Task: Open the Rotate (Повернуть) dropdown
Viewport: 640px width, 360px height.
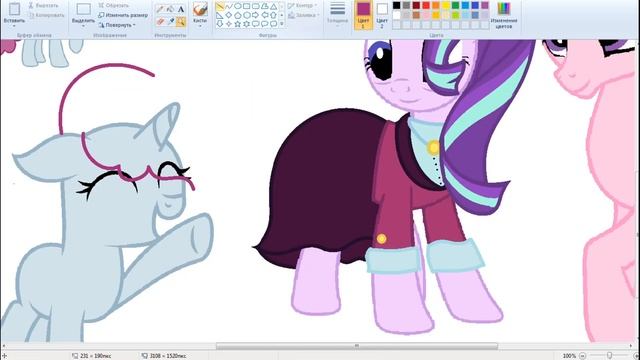Action: pyautogui.click(x=118, y=25)
